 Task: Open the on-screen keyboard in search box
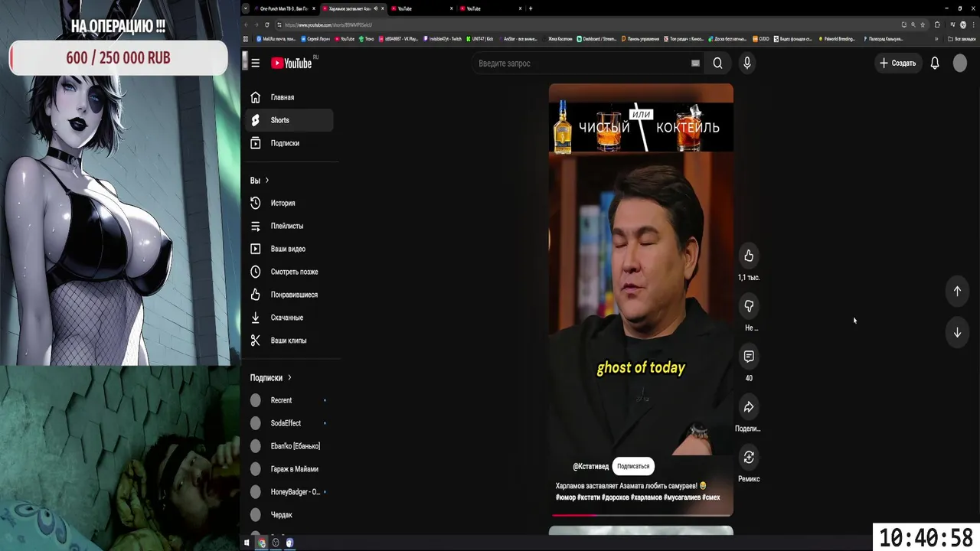pos(695,64)
